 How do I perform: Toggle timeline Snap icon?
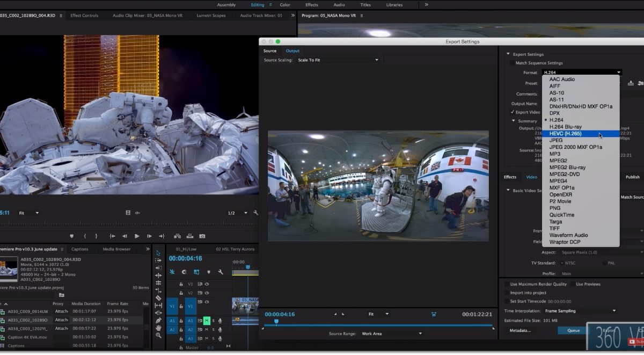click(184, 272)
